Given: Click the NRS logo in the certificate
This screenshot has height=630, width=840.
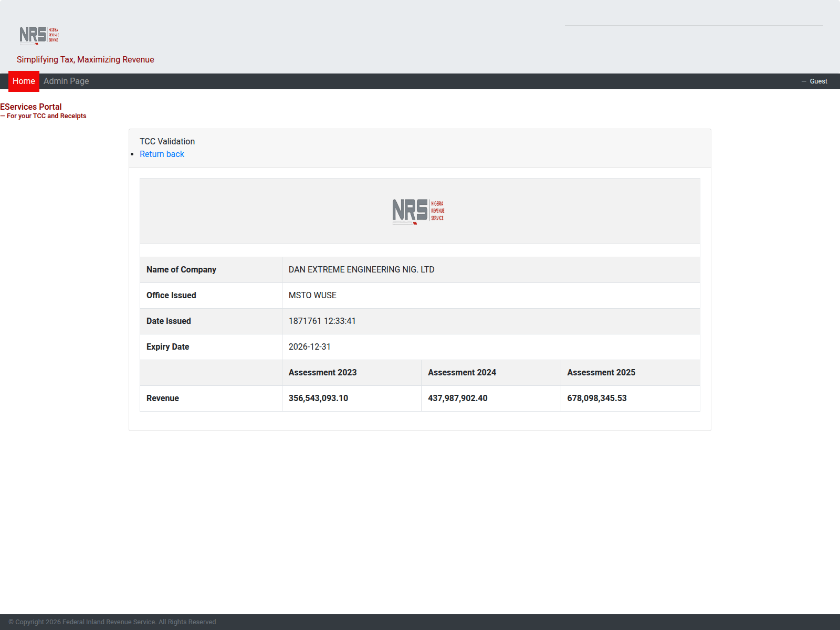Looking at the screenshot, I should point(418,211).
